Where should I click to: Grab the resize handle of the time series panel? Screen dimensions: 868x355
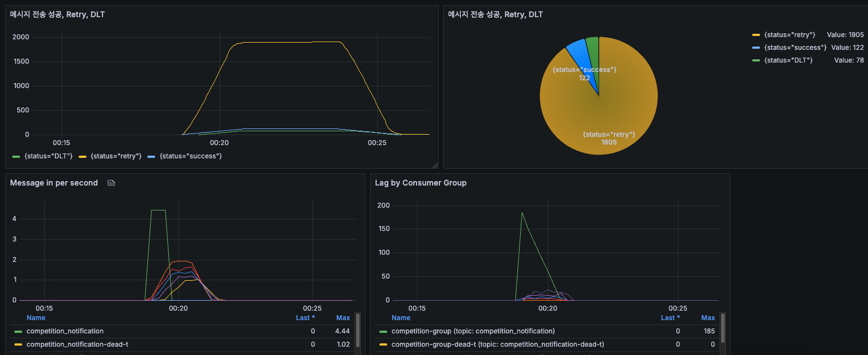coord(435,165)
